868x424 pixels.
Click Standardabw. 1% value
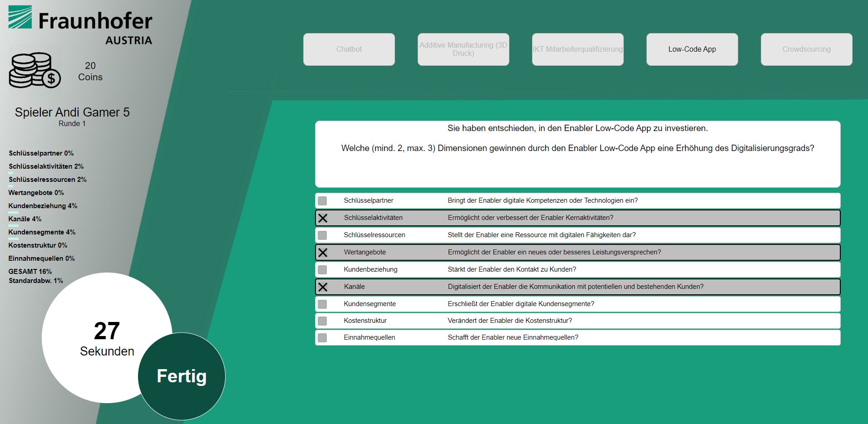36,281
